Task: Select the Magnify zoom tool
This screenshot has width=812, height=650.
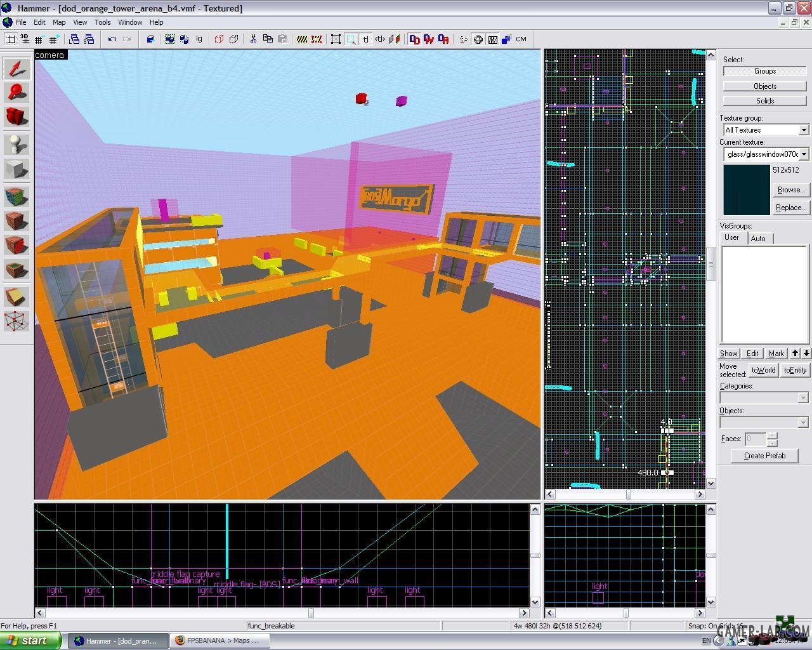Action: click(x=16, y=93)
